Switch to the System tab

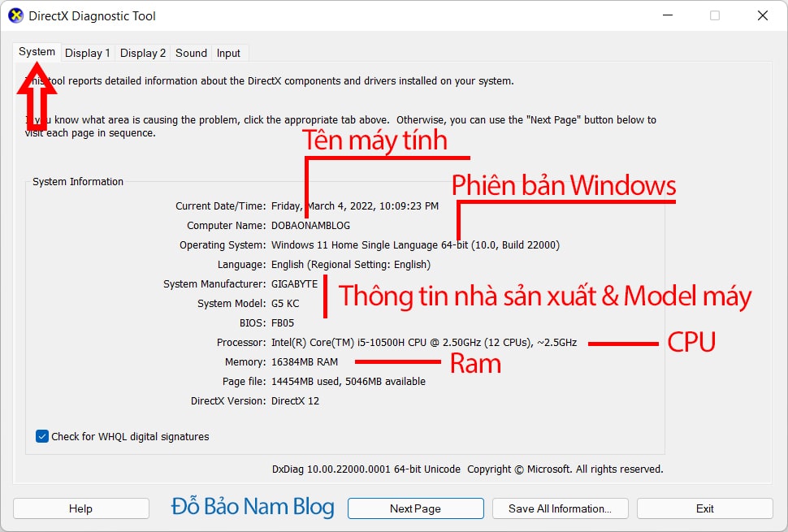37,52
